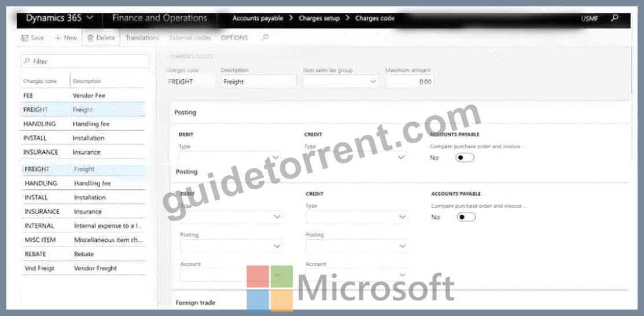Switch to the OPTIONS tab
This screenshot has width=644, height=316.
click(234, 38)
